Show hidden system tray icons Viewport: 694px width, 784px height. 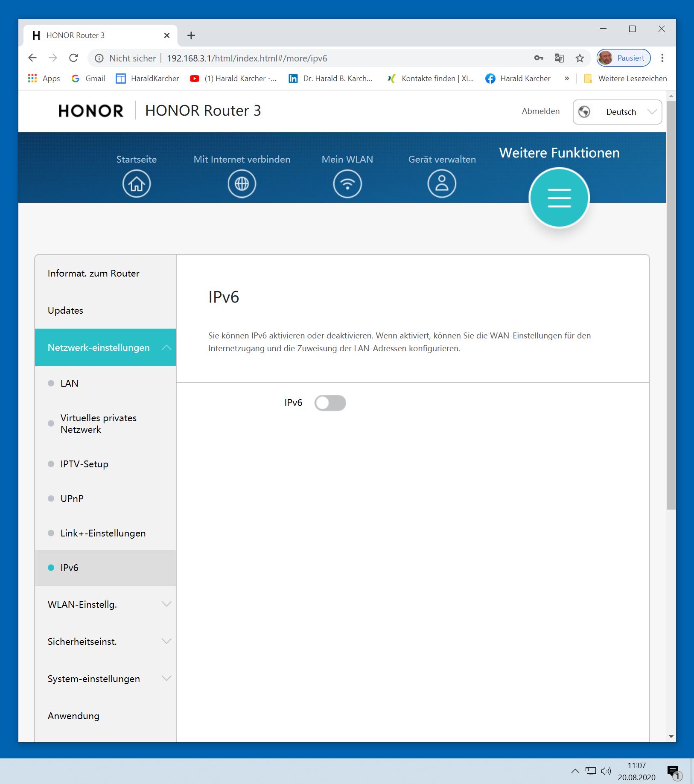(x=575, y=771)
